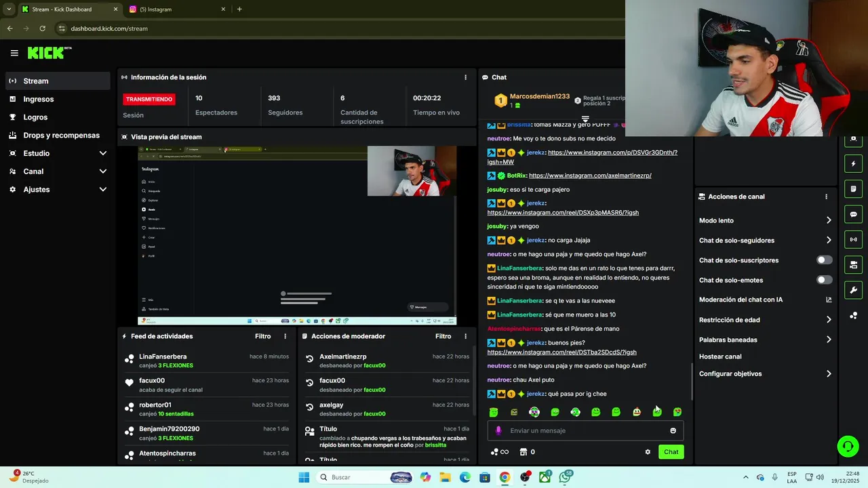Toggle Chat de solo-emotes switch
This screenshot has height=488, width=868.
(x=825, y=280)
